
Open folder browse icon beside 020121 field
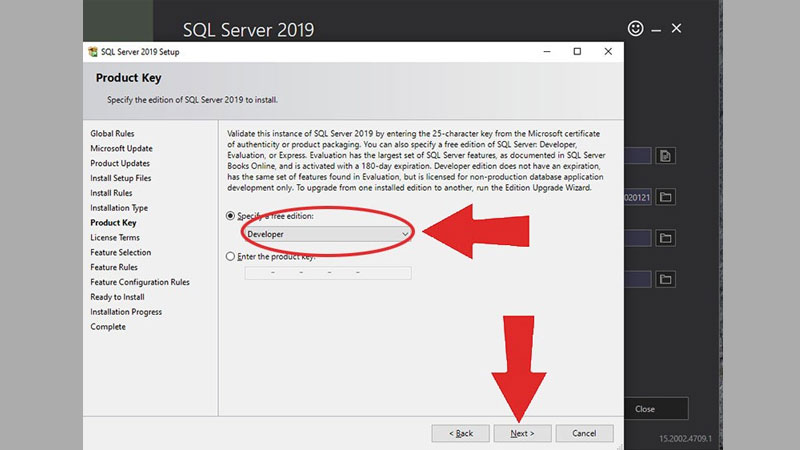tap(665, 197)
